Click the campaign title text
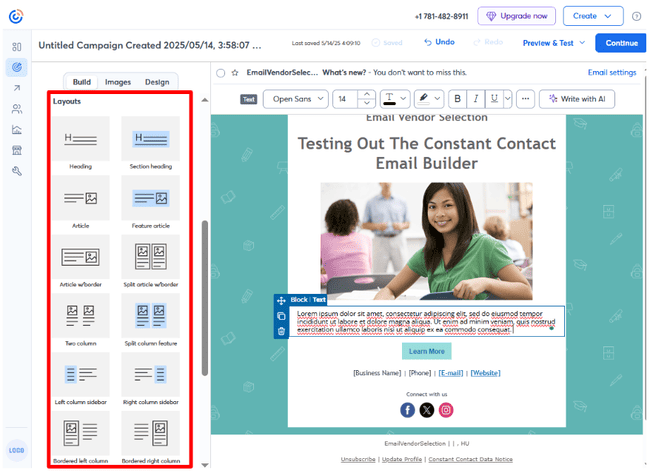 click(150, 45)
